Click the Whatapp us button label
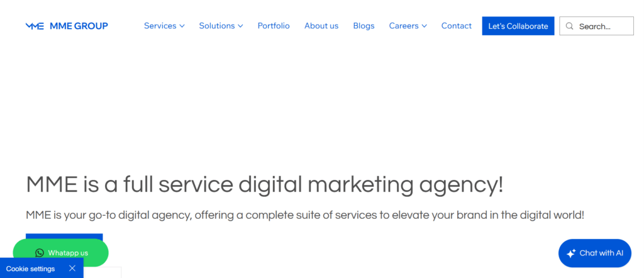 (x=68, y=253)
